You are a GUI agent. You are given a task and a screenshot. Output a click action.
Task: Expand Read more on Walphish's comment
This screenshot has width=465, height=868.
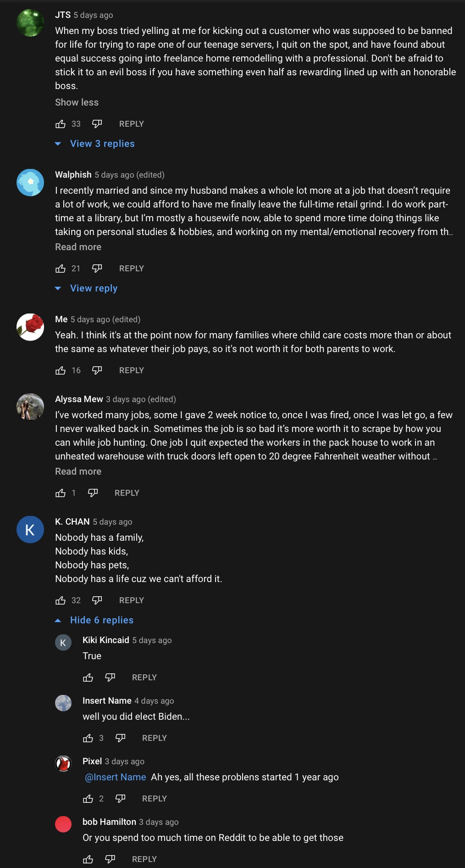click(78, 247)
